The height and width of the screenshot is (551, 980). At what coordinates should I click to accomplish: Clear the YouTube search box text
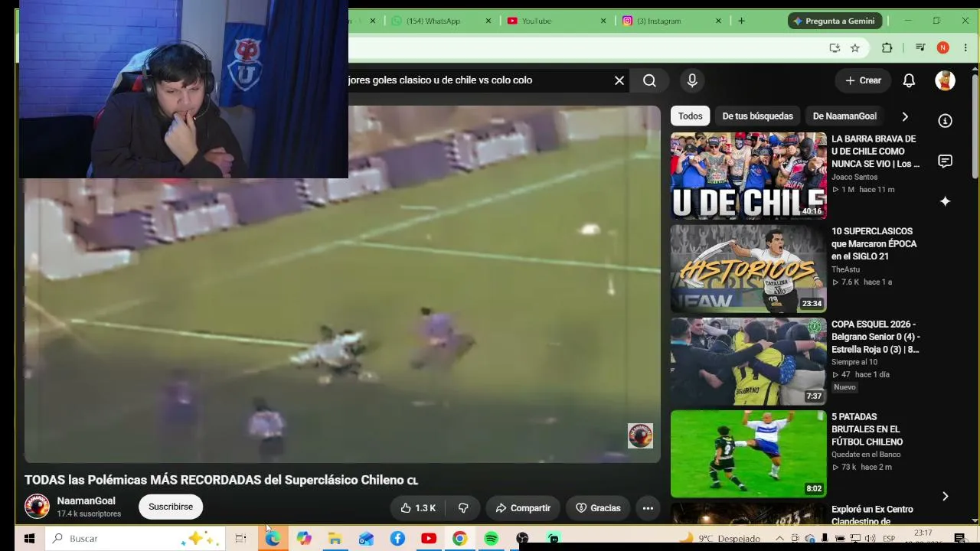coord(619,80)
